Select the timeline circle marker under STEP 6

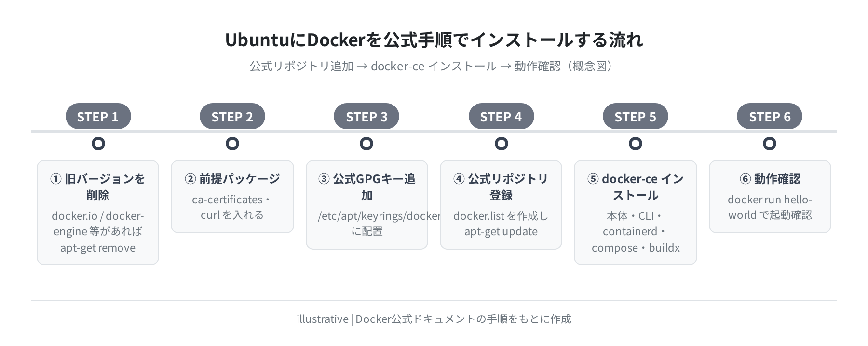(770, 144)
